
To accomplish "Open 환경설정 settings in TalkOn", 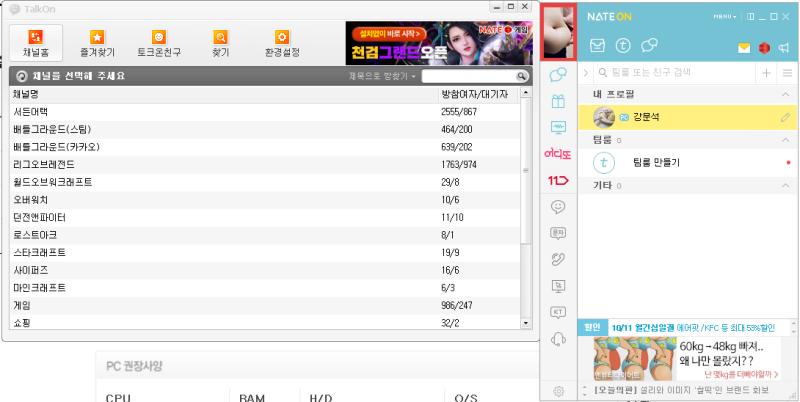I will click(x=282, y=43).
